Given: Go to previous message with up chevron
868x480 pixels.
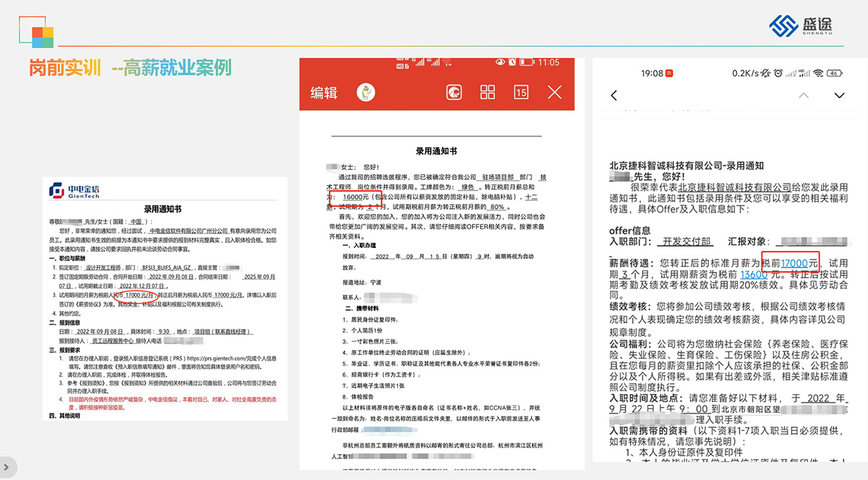Looking at the screenshot, I should [x=804, y=95].
